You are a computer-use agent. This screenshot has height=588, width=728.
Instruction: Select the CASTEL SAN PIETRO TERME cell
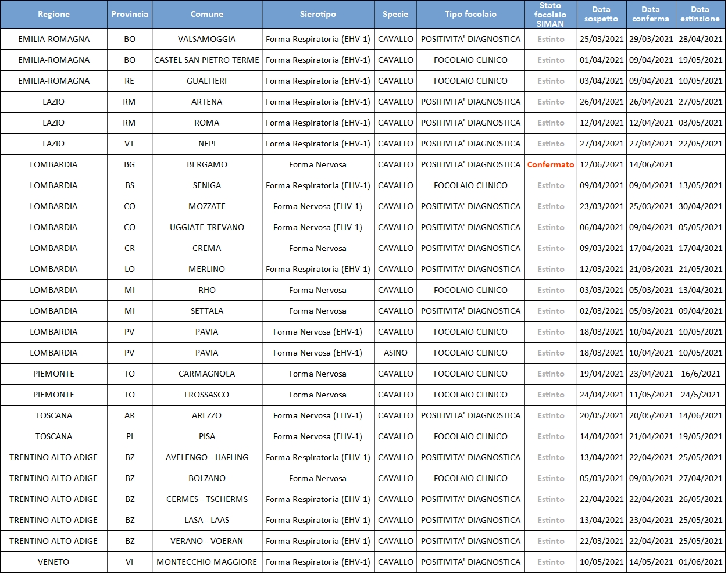(x=206, y=60)
